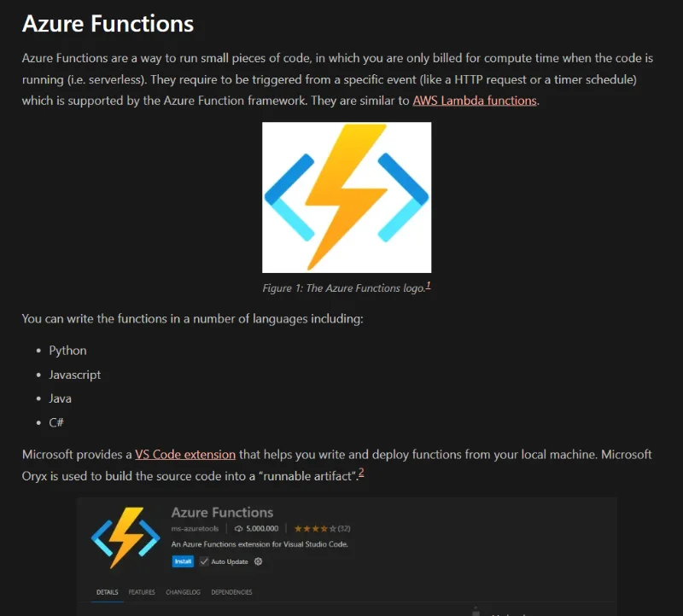683x616 pixels.
Task: Click the Azure Functions extension title
Action: click(x=222, y=513)
